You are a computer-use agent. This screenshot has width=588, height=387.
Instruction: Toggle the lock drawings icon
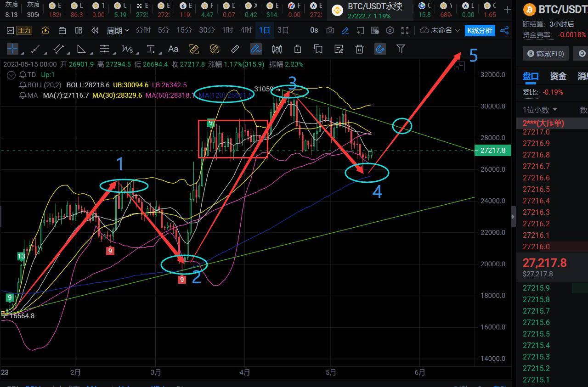[x=298, y=49]
